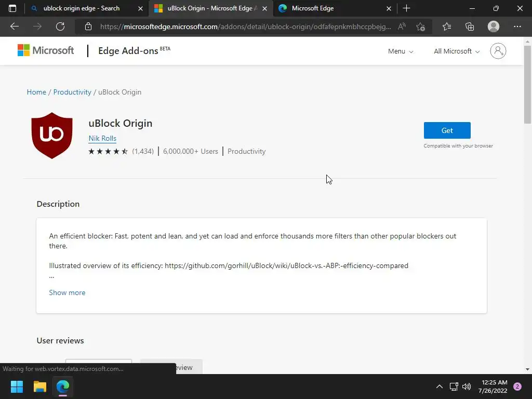Click the address bar URL

(246, 26)
